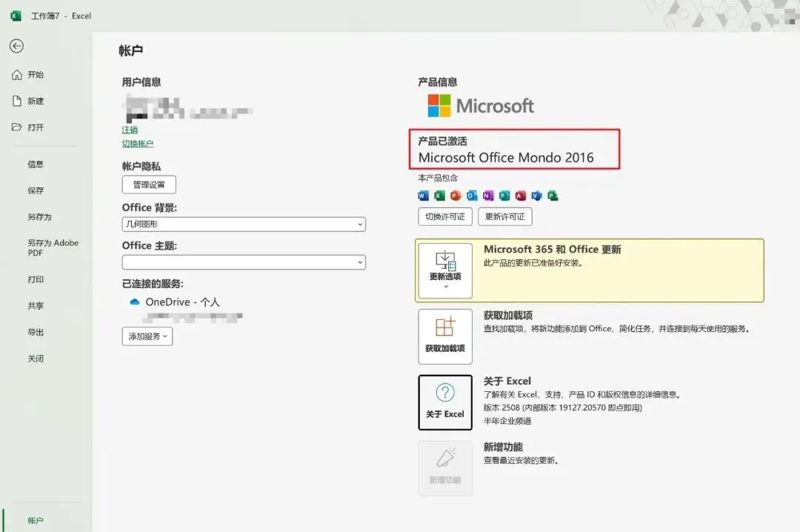The width and height of the screenshot is (800, 532).
Task: Click the Visio icon in product list
Action: coord(537,196)
